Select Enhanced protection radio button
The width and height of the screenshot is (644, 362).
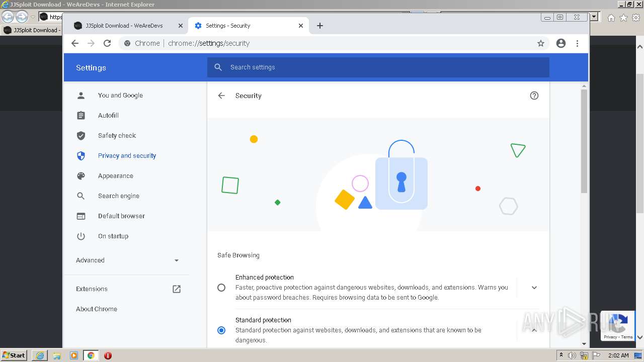coord(221,288)
